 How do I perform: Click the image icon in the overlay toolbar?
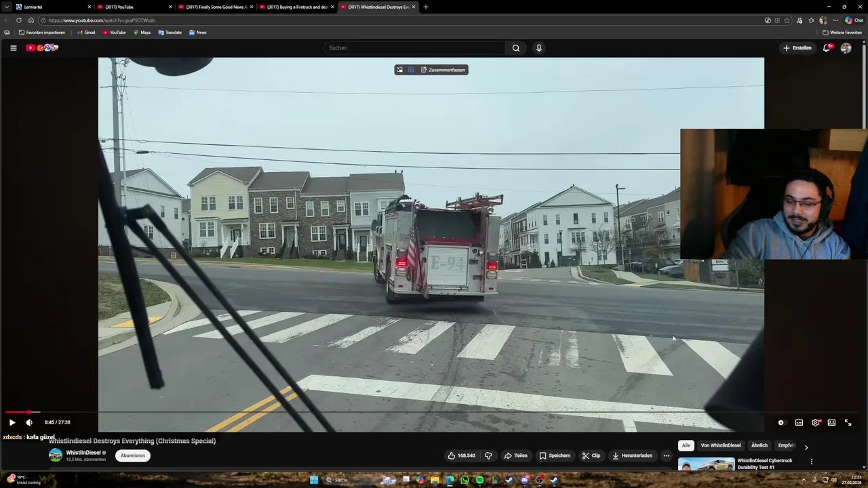click(x=399, y=70)
